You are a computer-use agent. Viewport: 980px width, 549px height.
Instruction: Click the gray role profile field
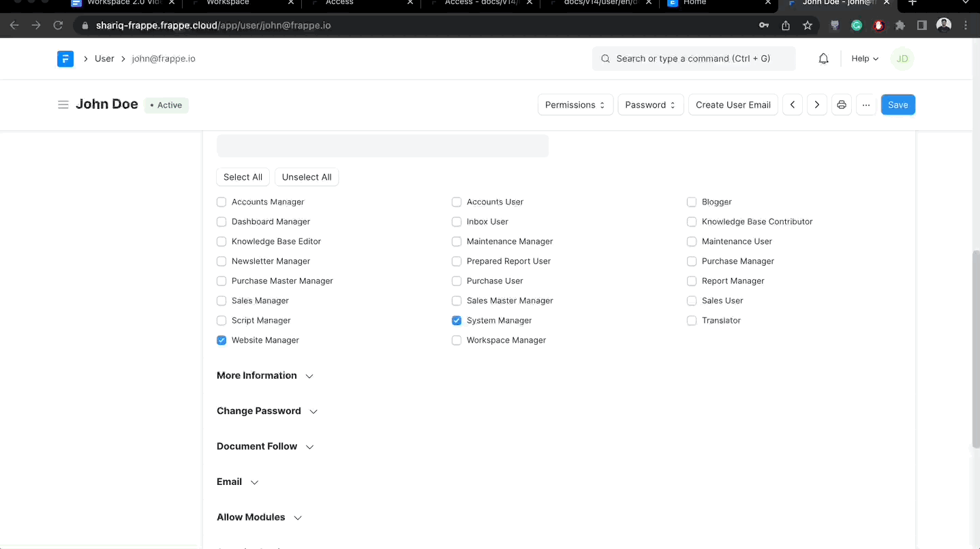(x=382, y=146)
